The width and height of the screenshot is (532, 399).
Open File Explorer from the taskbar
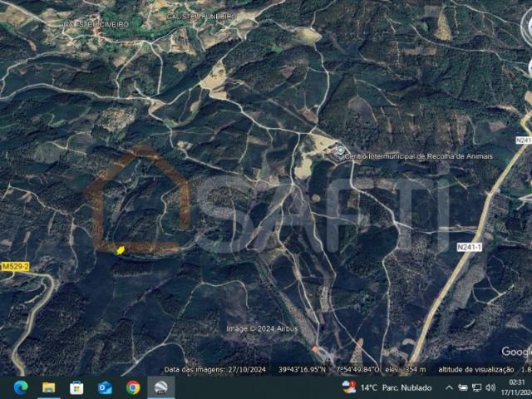pos(49,387)
